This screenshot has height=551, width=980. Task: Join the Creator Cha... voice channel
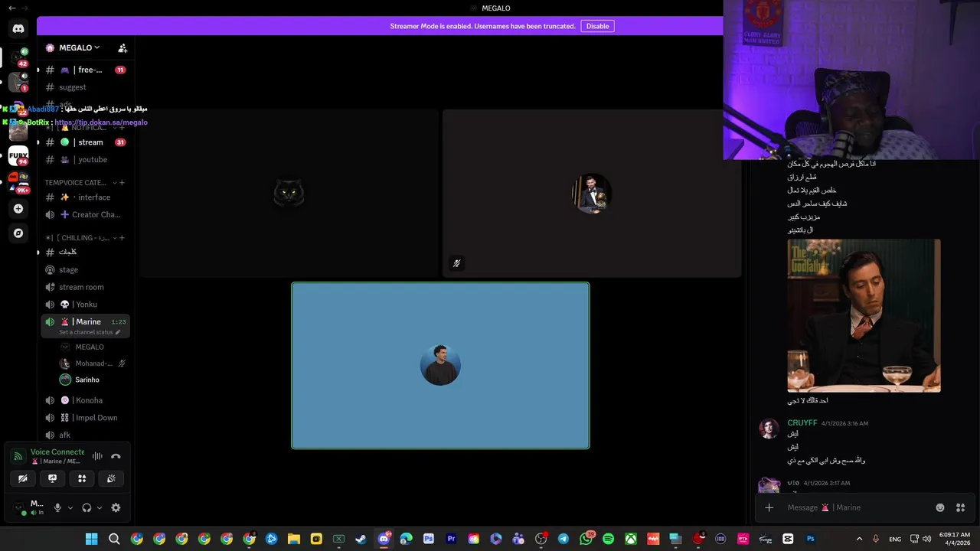(85, 214)
